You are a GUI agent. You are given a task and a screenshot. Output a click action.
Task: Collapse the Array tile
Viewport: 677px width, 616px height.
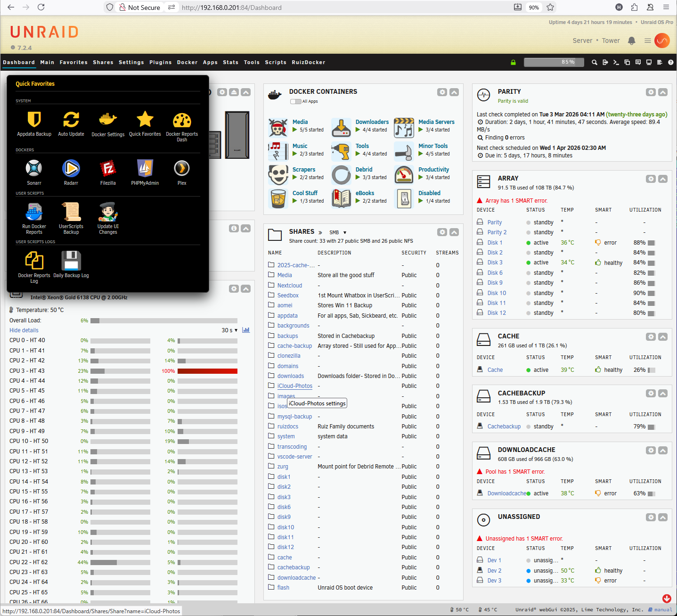pos(663,179)
